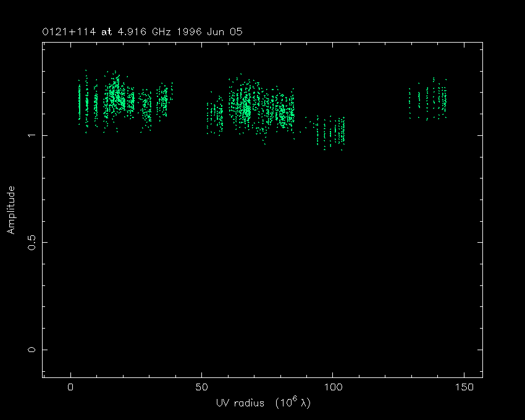Click the observation date "1996 Jun 05"
The height and width of the screenshot is (420, 525).
pos(207,31)
